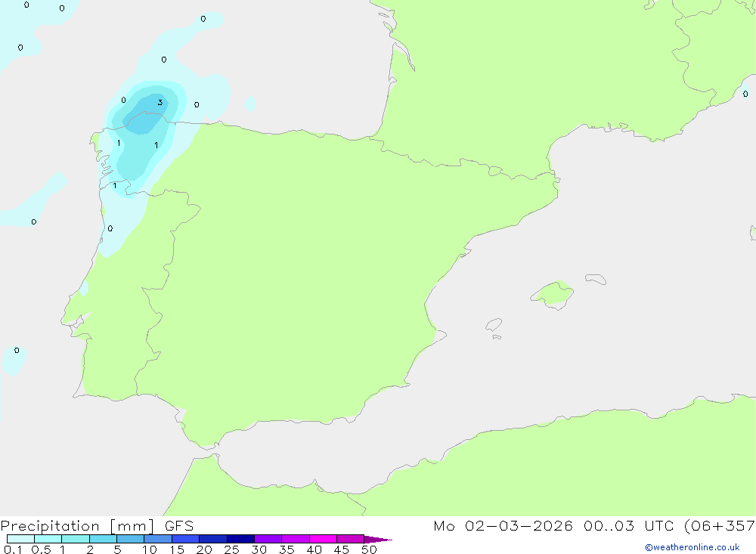The width and height of the screenshot is (756, 554).
Task: Choose the 25–30 mm dark navy legend box
Action: pyautogui.click(x=240, y=539)
